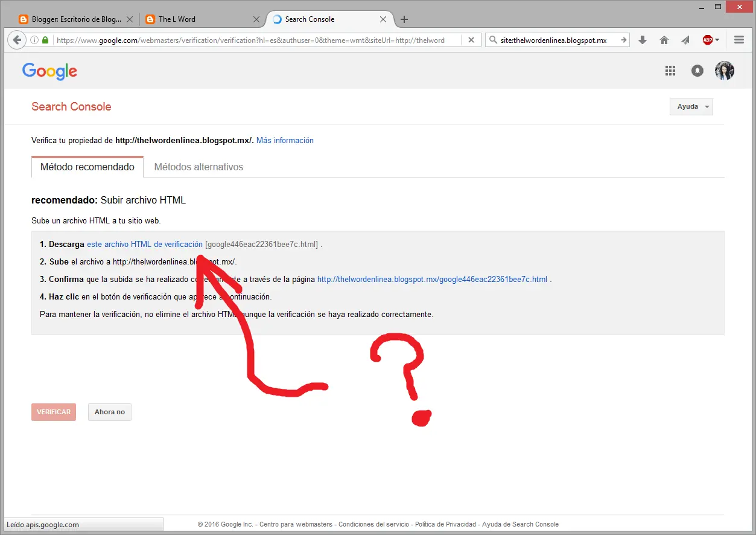Image resolution: width=756 pixels, height=535 pixels.
Task: Open the google446eac22361bee7c.html confirmation link
Action: [432, 280]
